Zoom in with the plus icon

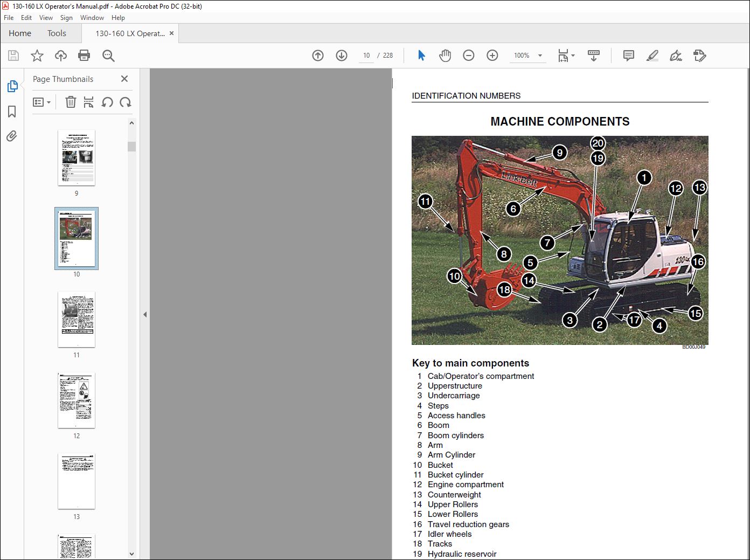(492, 56)
